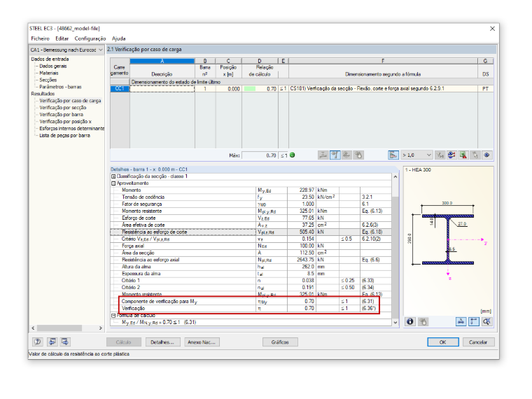Collapse the 'Fórmula de cálculo' node
This screenshot has height=399, width=532.
point(113,316)
